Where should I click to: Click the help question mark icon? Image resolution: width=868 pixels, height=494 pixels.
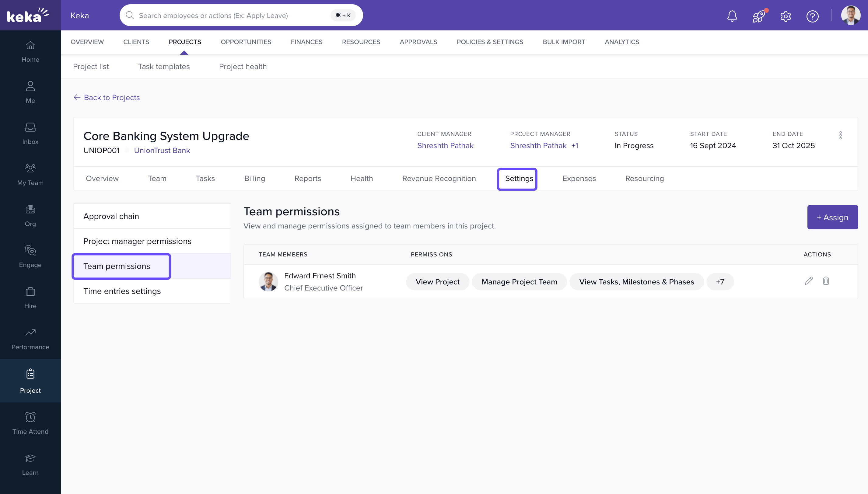[812, 16]
